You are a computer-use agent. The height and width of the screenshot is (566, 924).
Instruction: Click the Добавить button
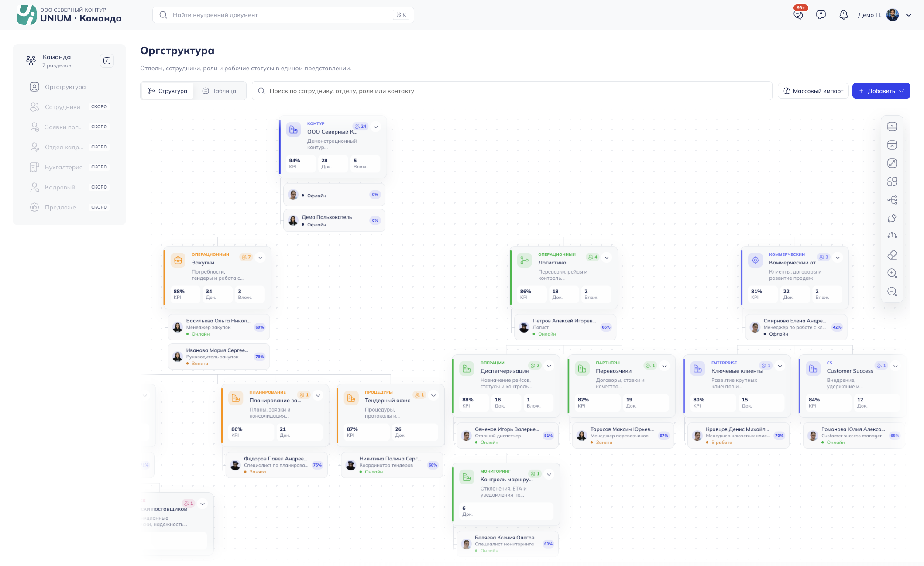(x=881, y=91)
